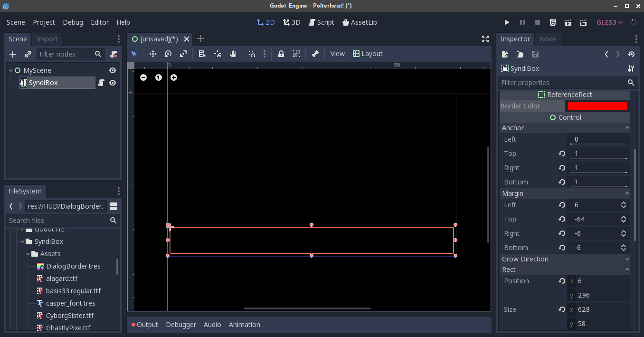Screen dimensions: 644x337
Task: Switch to the Script workspace
Action: click(321, 22)
